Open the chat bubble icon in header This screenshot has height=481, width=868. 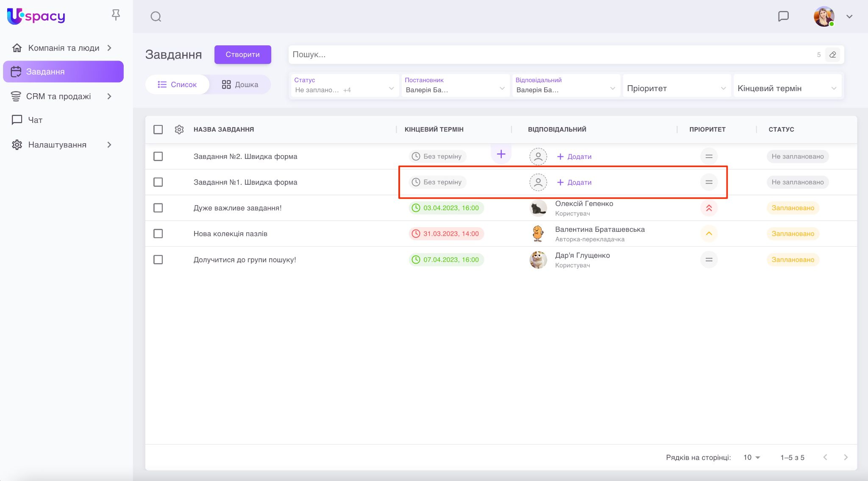[x=783, y=17]
